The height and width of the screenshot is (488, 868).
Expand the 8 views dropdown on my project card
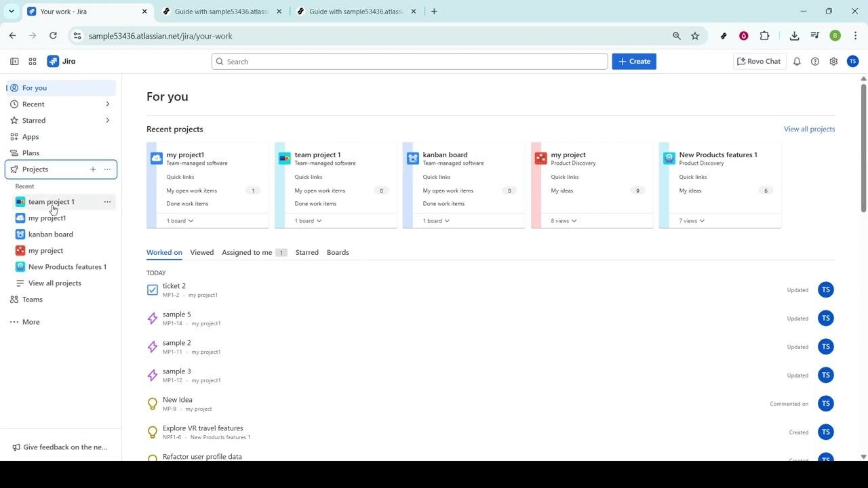coord(564,221)
